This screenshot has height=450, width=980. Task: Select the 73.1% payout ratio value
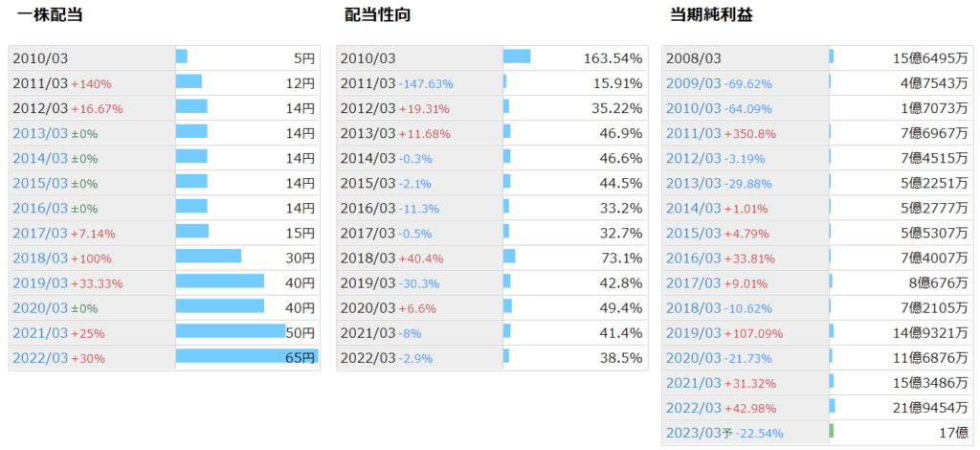(x=621, y=259)
